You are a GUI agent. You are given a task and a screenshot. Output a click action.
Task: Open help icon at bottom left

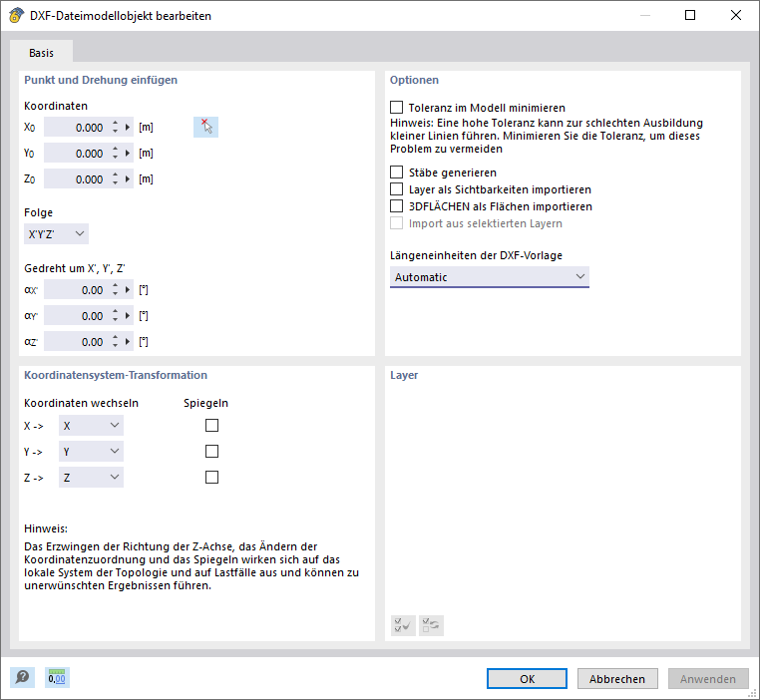(22, 677)
